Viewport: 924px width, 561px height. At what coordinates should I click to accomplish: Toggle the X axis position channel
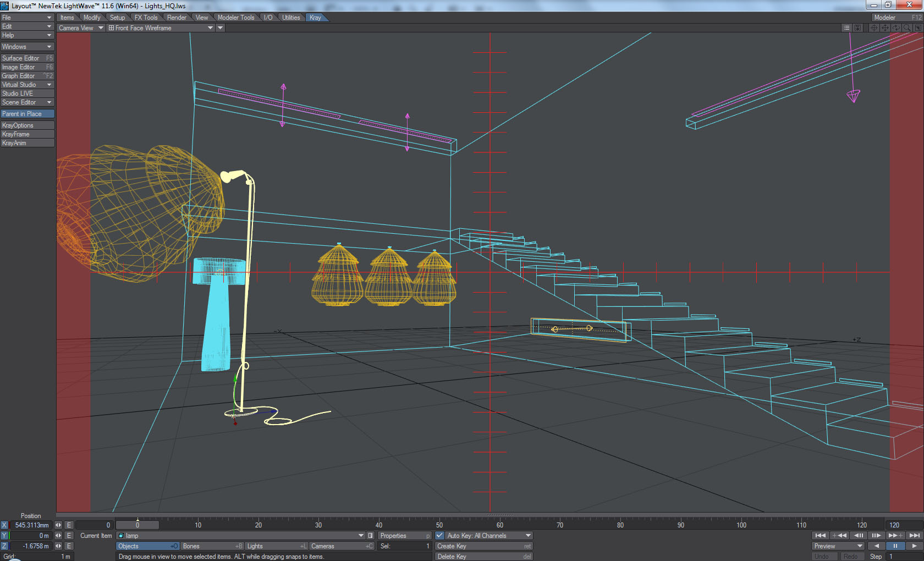[x=4, y=525]
